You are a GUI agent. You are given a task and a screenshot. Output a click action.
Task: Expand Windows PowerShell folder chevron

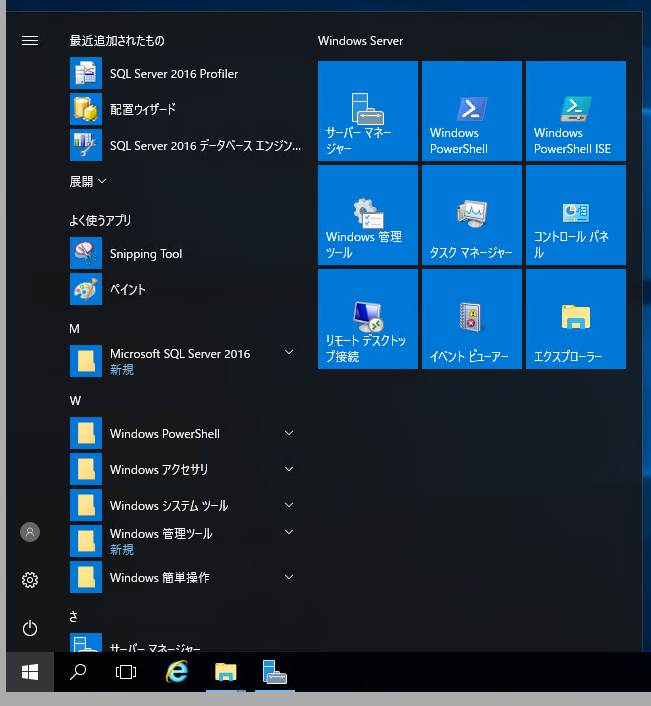(289, 433)
